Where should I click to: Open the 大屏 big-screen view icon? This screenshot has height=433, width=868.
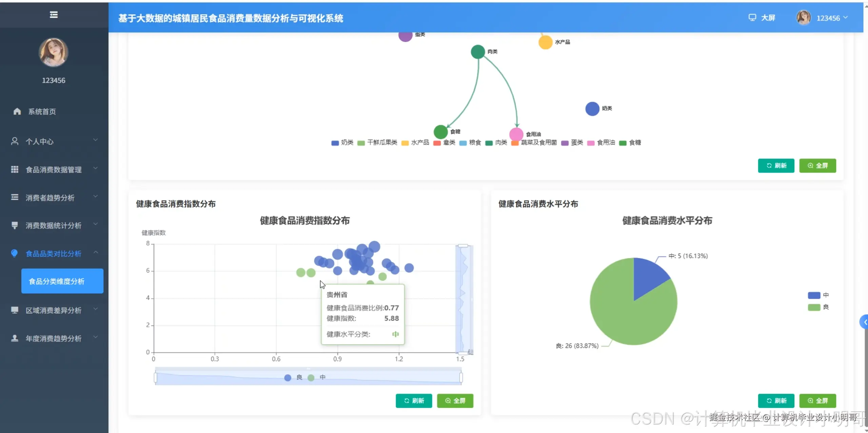tap(753, 17)
